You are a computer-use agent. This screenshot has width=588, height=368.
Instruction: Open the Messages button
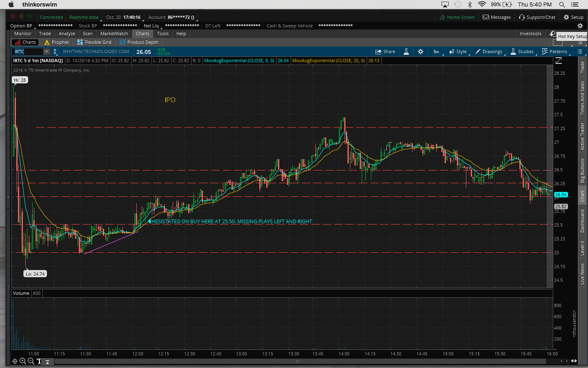click(497, 17)
